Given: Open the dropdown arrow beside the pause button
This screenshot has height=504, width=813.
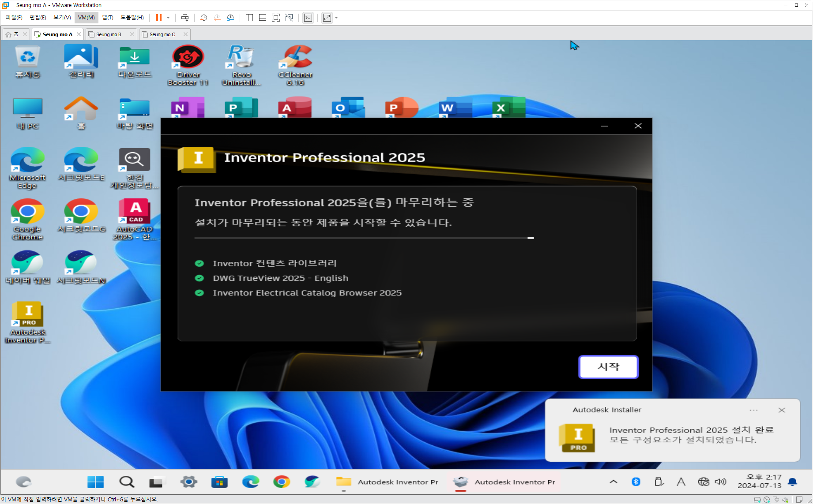Looking at the screenshot, I should click(x=168, y=18).
